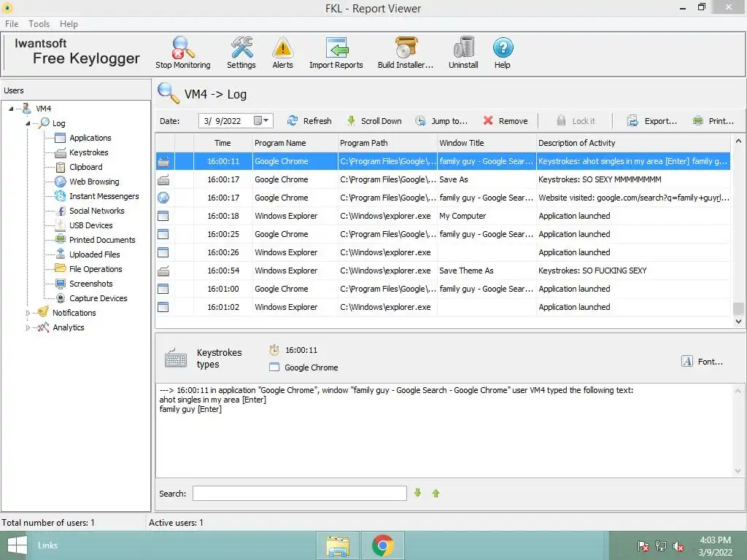This screenshot has height=560, width=747.
Task: Open Help from the toolbar
Action: pos(503,52)
